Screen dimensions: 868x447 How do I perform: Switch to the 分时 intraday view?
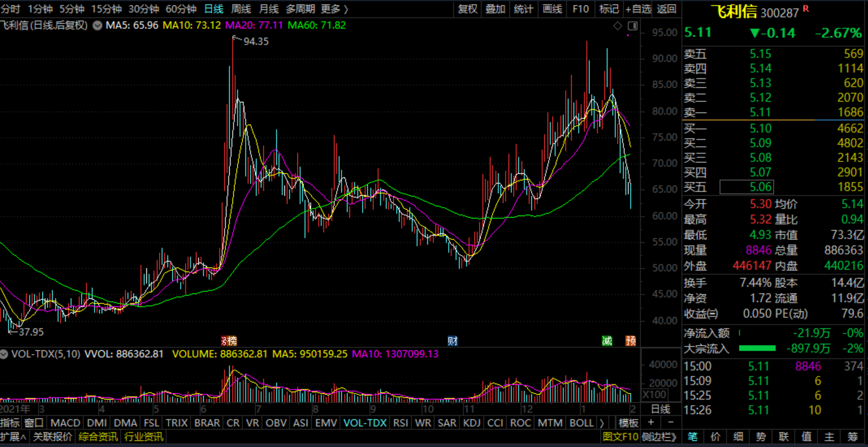click(x=11, y=9)
